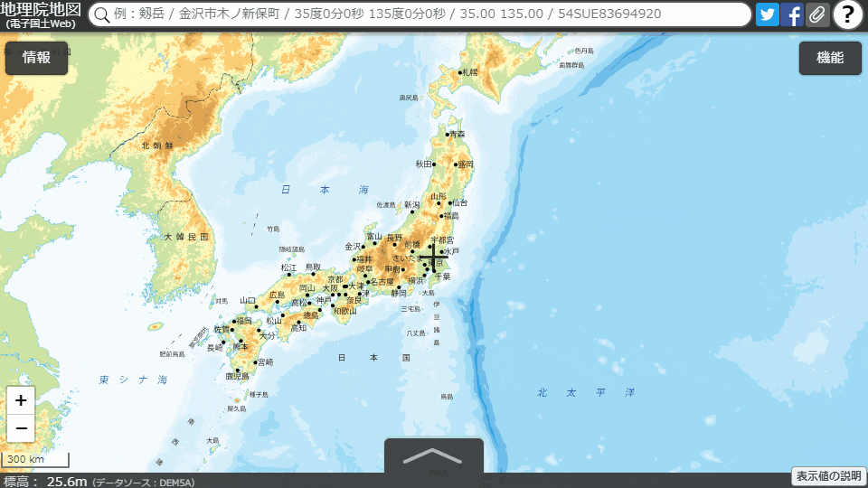Click the 松江 city label
Image resolution: width=868 pixels, height=488 pixels.
pos(288,267)
